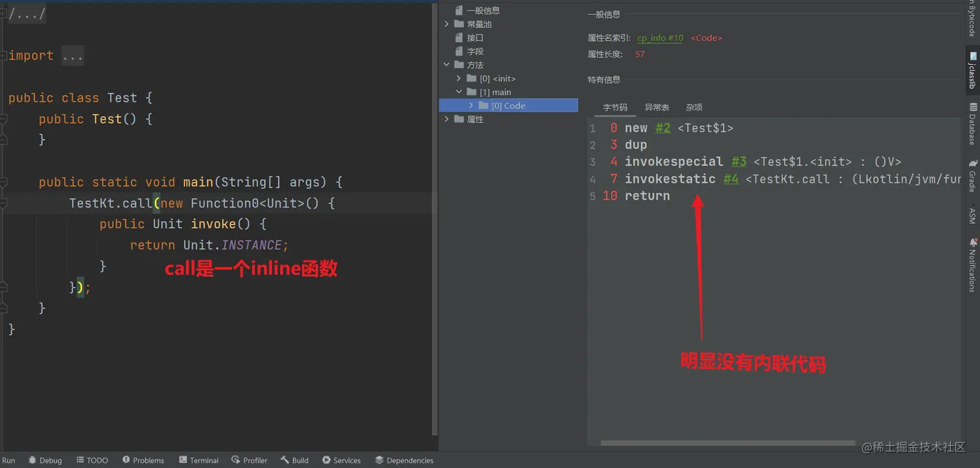The image size is (980, 468).
Task: Follow constant pool link #2 on new
Action: pos(663,128)
